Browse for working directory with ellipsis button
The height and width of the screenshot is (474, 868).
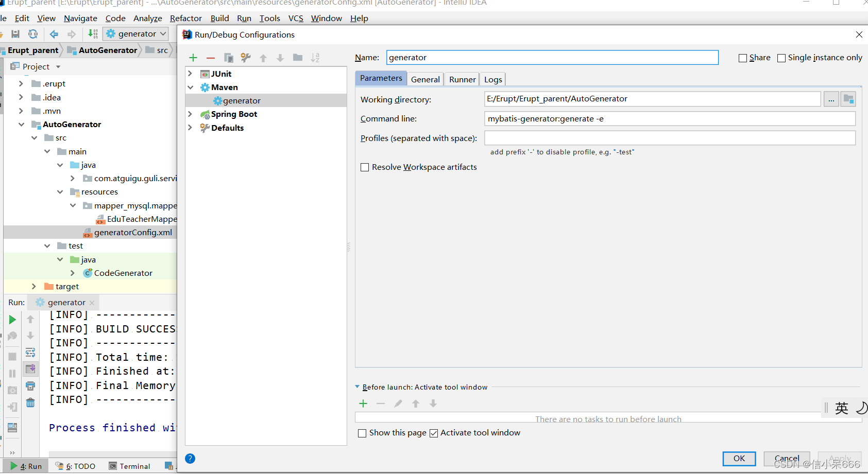[x=831, y=99]
